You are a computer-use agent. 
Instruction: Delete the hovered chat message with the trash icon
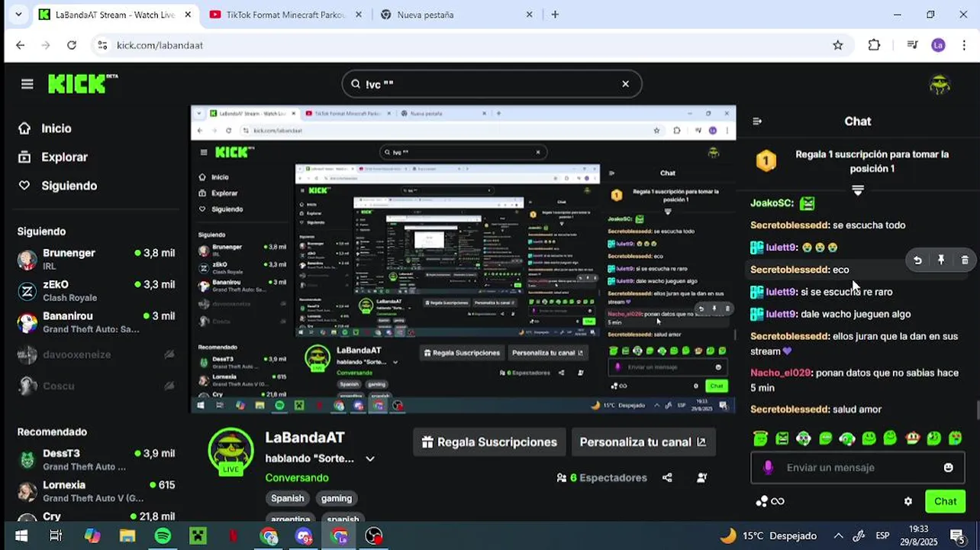click(965, 260)
